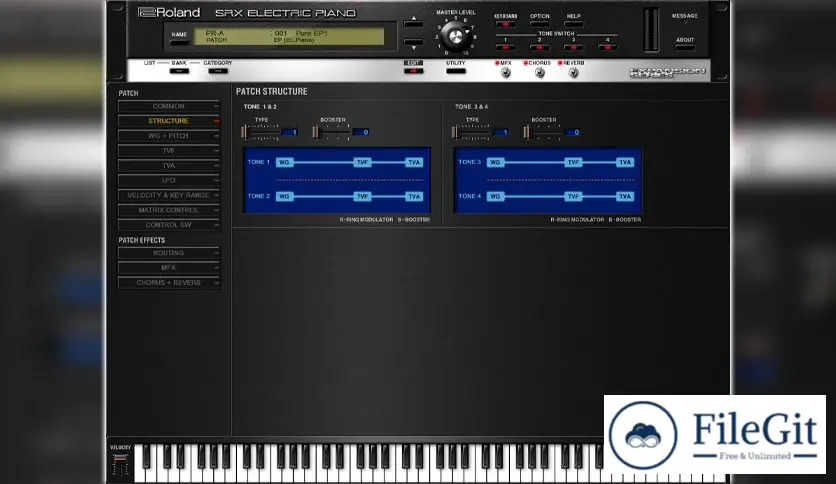The height and width of the screenshot is (484, 836).
Task: Adjust the MFX level knob
Action: point(505,73)
